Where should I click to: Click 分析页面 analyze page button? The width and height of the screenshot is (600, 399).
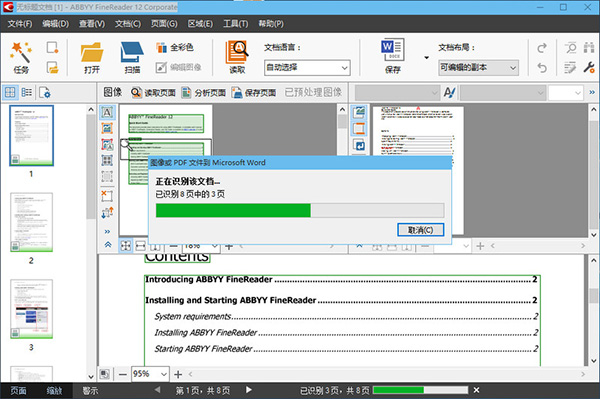(203, 93)
